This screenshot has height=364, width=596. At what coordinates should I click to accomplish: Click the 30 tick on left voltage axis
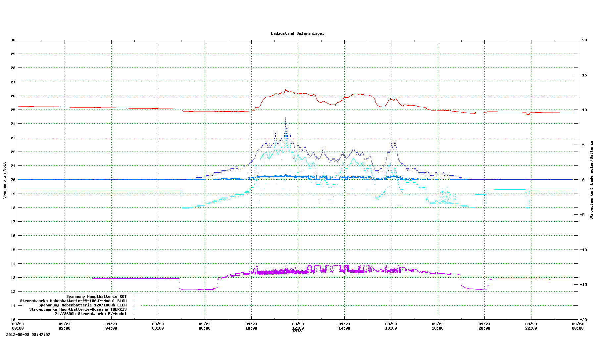pyautogui.click(x=13, y=40)
